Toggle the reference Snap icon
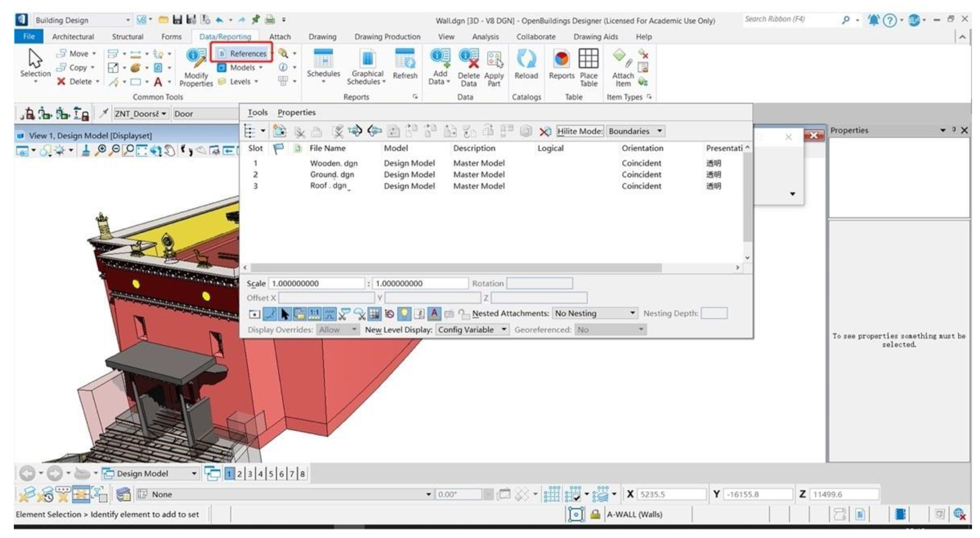980x538 pixels. coord(270,314)
